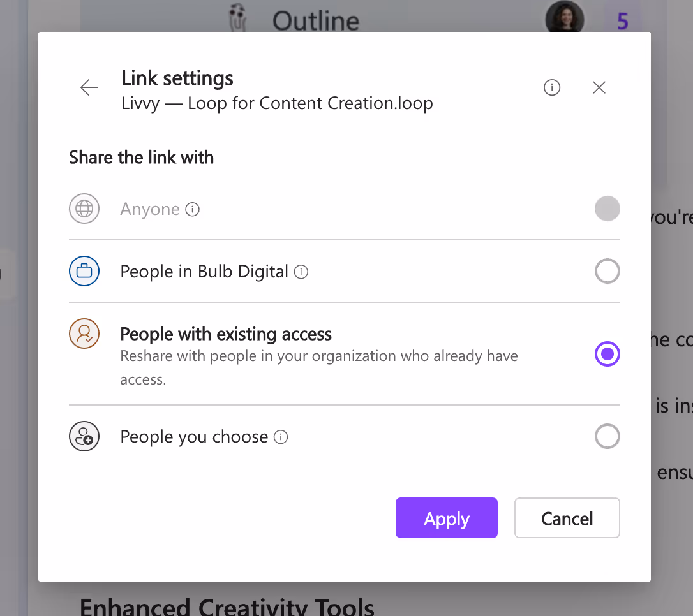Cancel the link settings changes
The image size is (693, 616).
(567, 518)
